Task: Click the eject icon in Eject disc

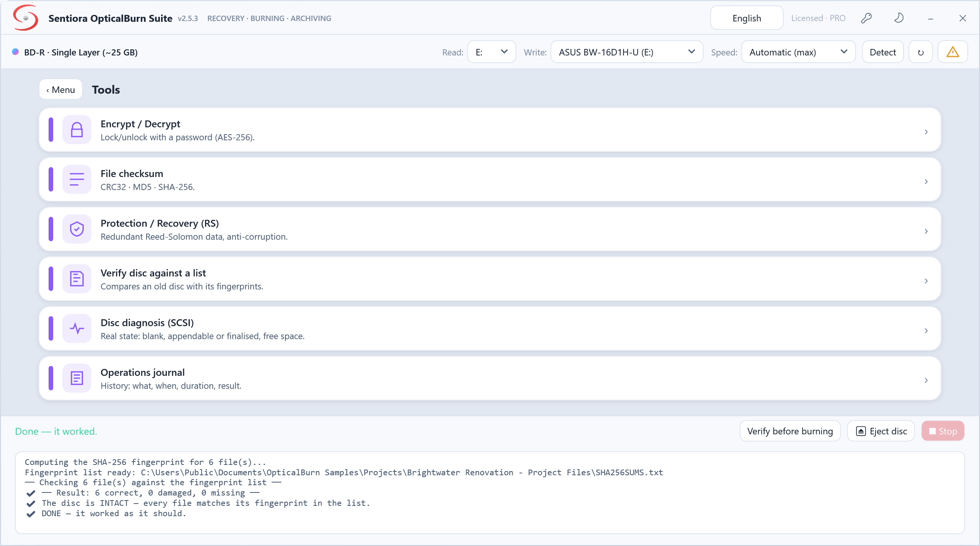Action: 861,431
